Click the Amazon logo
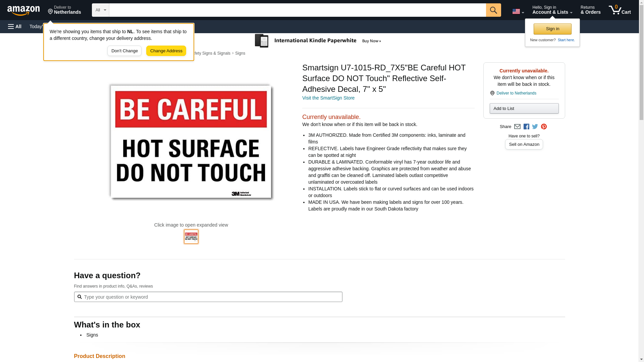 23,10
